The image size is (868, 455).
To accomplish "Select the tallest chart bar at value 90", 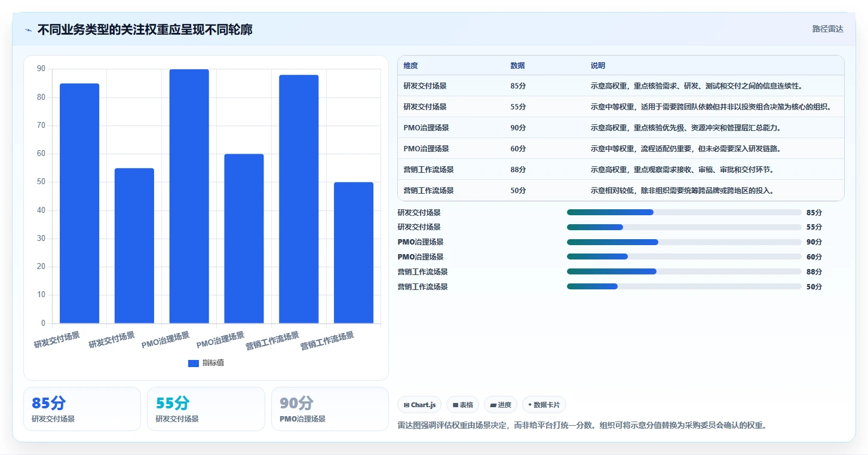I will click(189, 196).
